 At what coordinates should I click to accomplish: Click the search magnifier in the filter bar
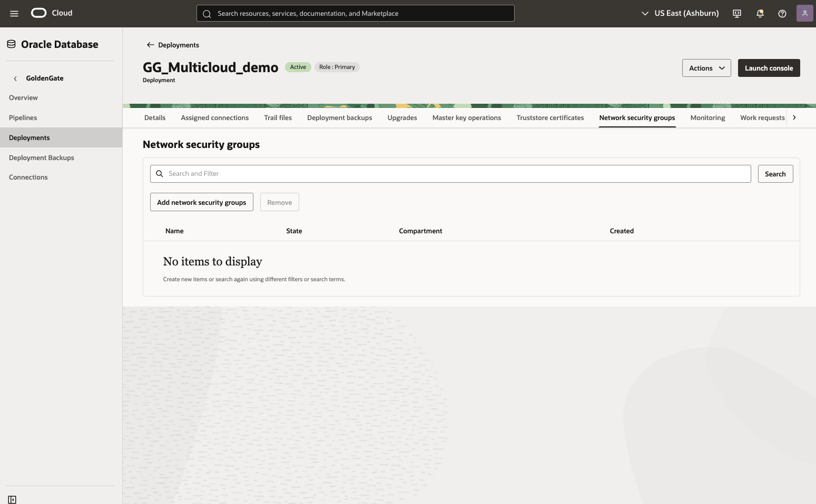(x=159, y=173)
